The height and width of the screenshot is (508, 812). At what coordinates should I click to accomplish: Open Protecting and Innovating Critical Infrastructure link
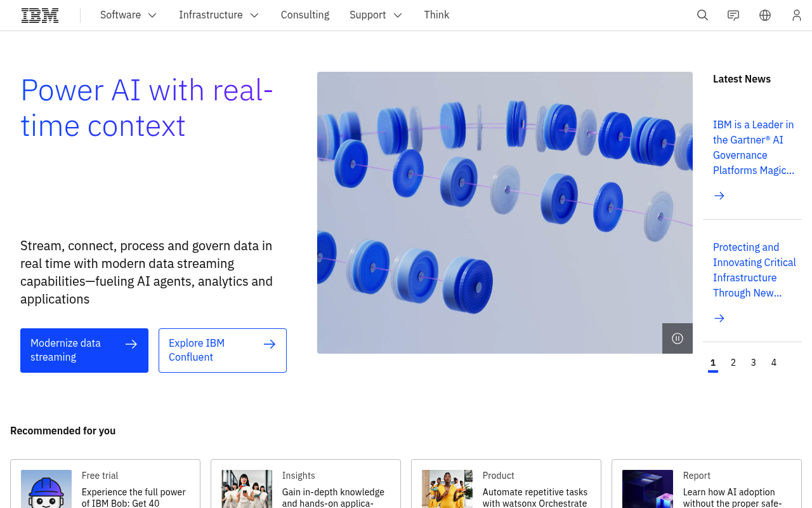click(754, 270)
